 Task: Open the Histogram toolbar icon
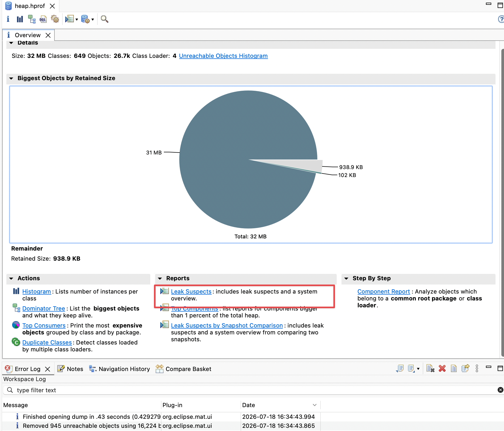(x=20, y=19)
